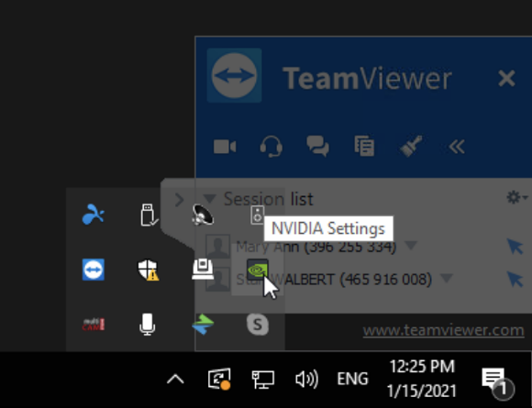Click the Safely Remove Hardware USB icon
The image size is (532, 408).
click(149, 215)
